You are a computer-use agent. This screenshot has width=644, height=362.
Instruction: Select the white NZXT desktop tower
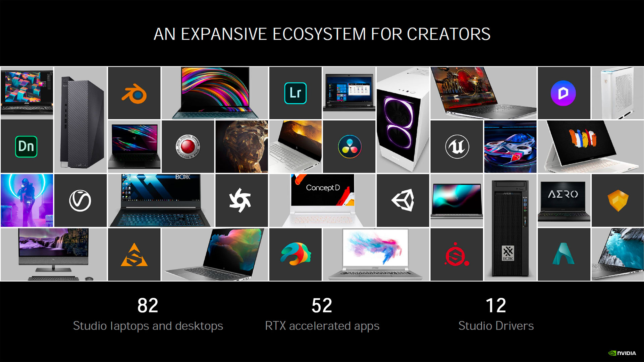tap(403, 120)
